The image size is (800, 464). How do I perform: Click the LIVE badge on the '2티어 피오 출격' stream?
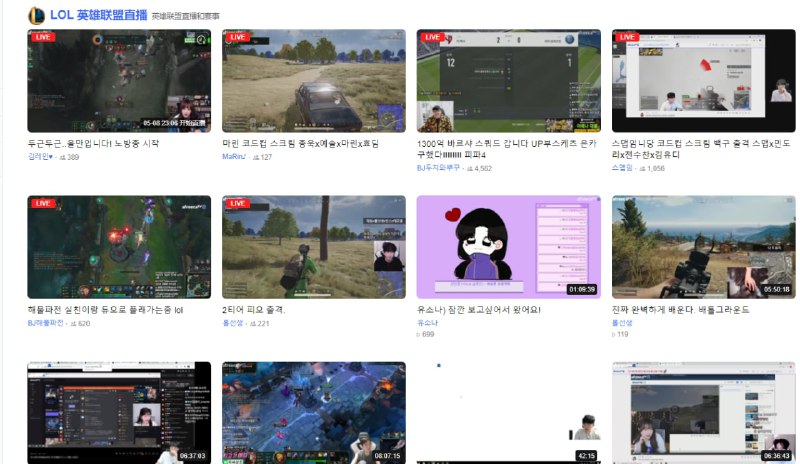point(238,203)
